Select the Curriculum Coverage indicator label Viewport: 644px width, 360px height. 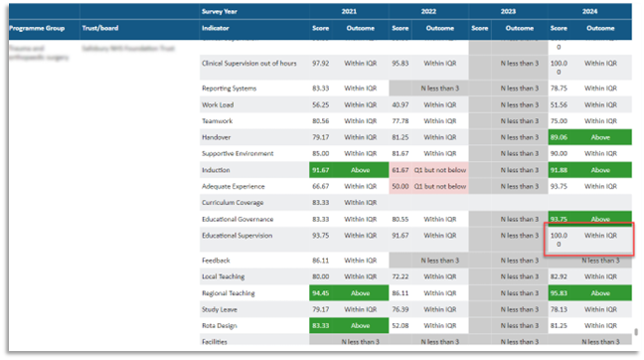(x=233, y=203)
